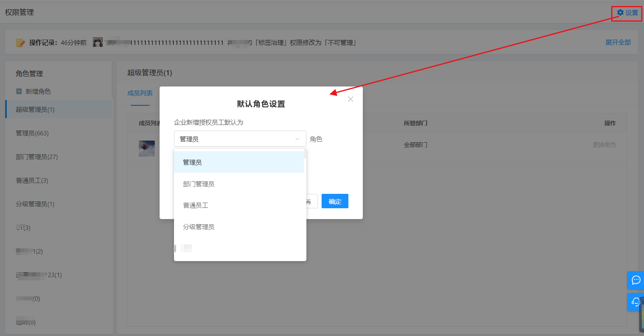Close the 默认角色设置 dialog

pyautogui.click(x=350, y=99)
